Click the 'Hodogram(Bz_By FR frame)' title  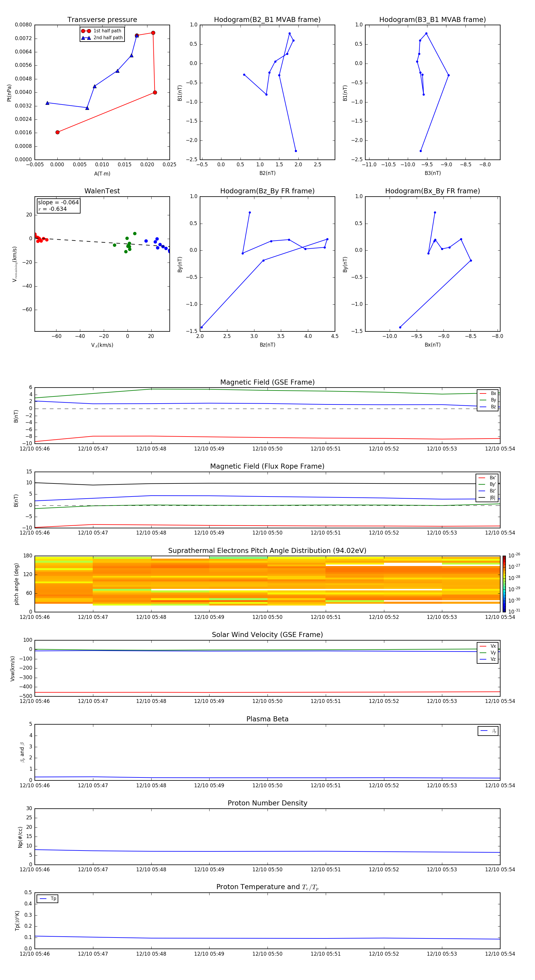tap(267, 191)
